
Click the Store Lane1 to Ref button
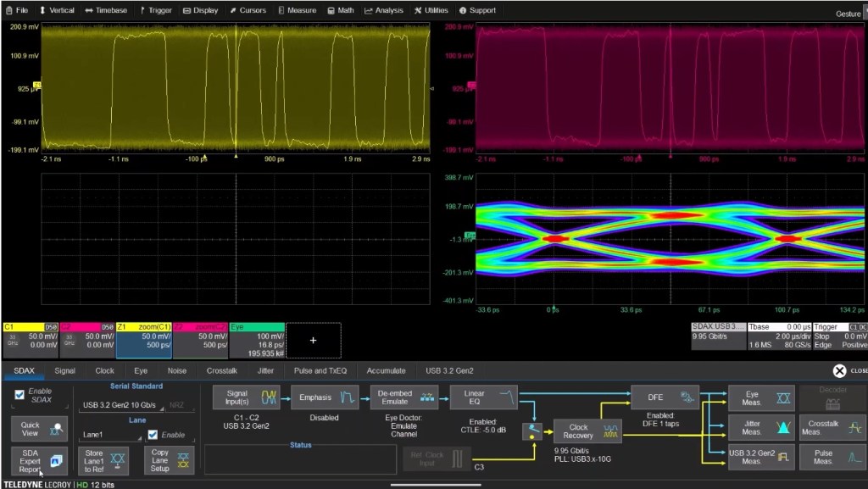tap(103, 460)
